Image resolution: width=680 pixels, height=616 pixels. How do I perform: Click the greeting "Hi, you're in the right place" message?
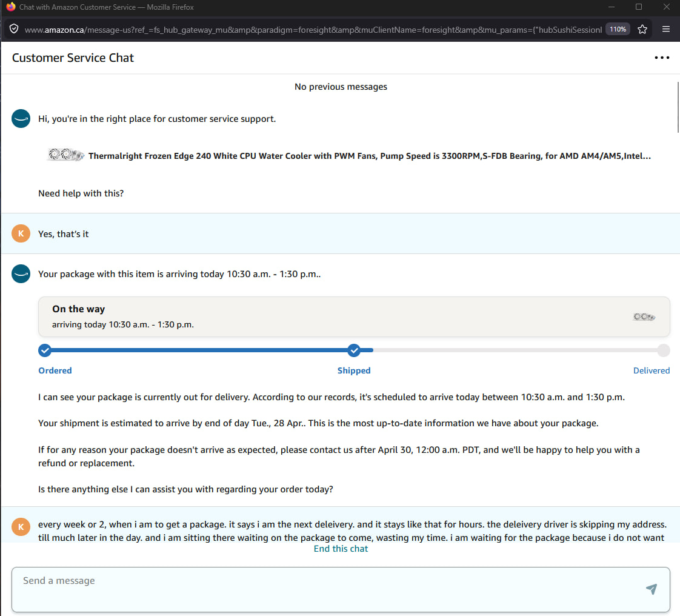coord(157,119)
